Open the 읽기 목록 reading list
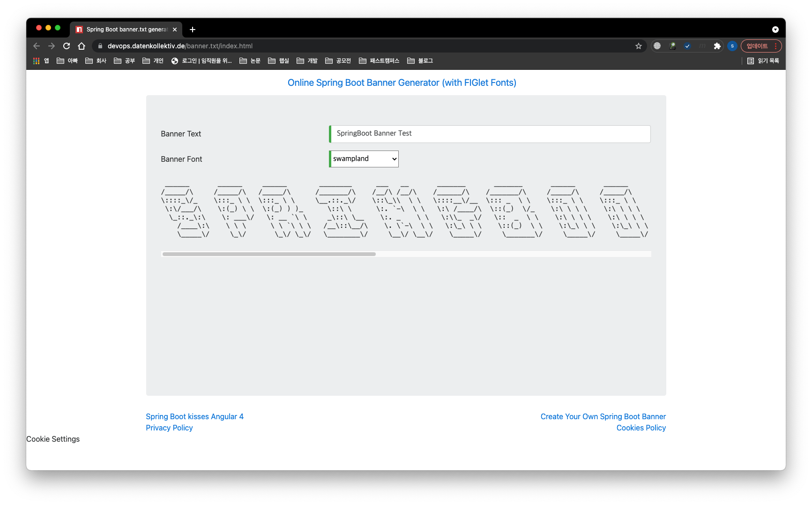This screenshot has width=812, height=505. pyautogui.click(x=763, y=61)
